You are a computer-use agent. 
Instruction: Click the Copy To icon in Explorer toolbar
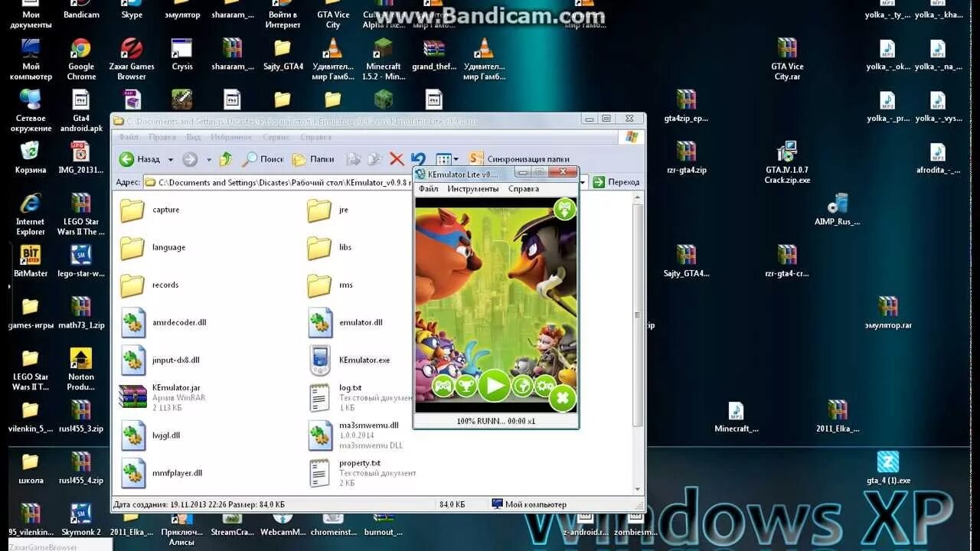click(374, 159)
